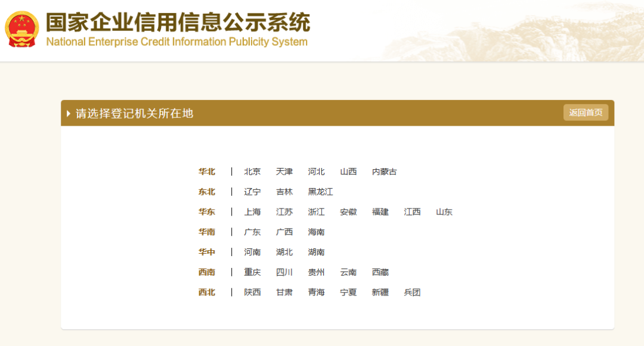Open 贵州 province link
Image resolution: width=644 pixels, height=346 pixels.
click(316, 272)
